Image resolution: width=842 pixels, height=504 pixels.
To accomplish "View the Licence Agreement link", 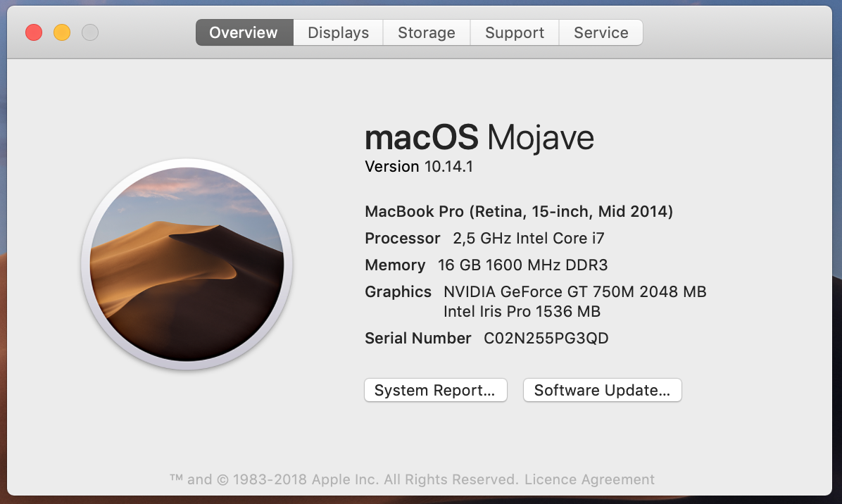I will coord(590,479).
